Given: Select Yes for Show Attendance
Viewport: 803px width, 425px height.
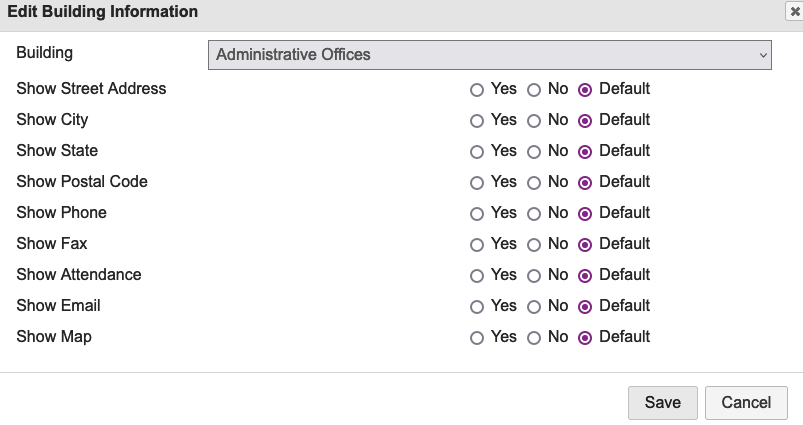Looking at the screenshot, I should click(x=477, y=275).
